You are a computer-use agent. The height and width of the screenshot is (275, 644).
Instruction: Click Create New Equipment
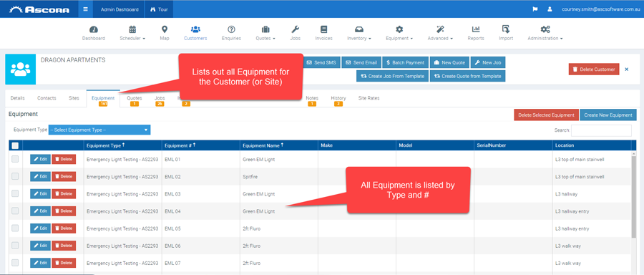pyautogui.click(x=608, y=115)
